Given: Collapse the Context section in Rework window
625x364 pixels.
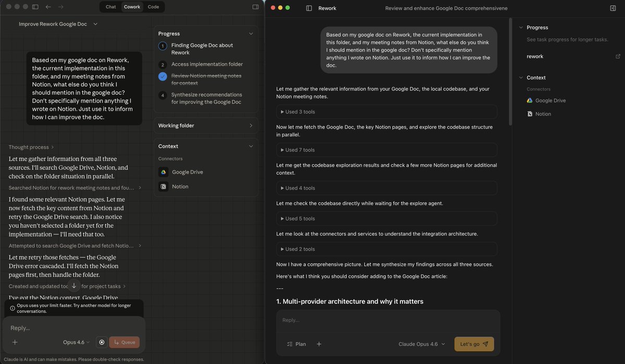Looking at the screenshot, I should pyautogui.click(x=521, y=78).
